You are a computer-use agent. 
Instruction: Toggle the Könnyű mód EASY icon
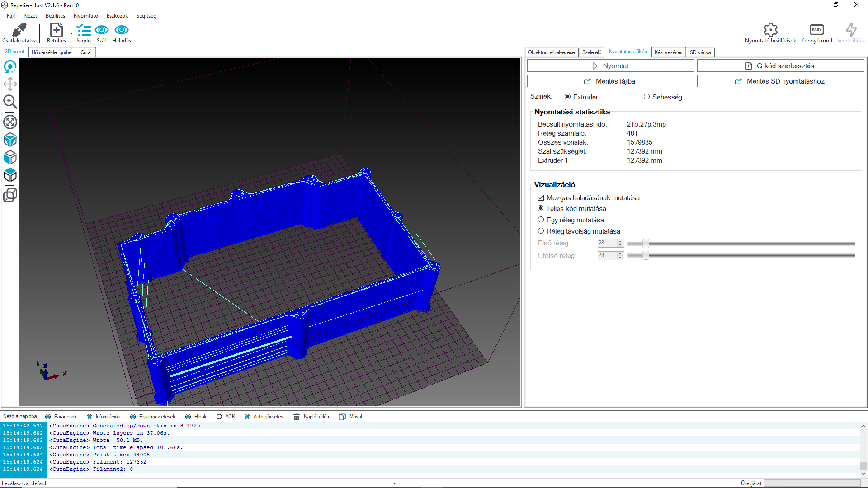coord(816,30)
